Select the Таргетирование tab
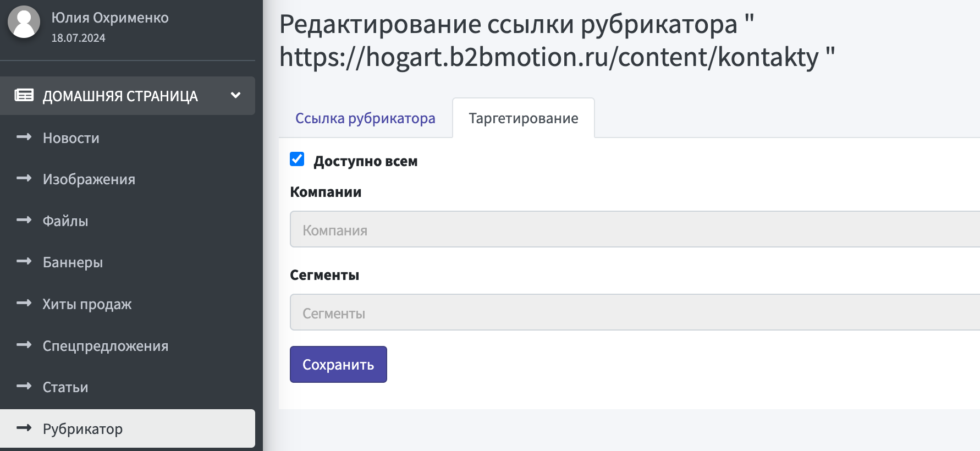This screenshot has width=980, height=451. coord(523,118)
